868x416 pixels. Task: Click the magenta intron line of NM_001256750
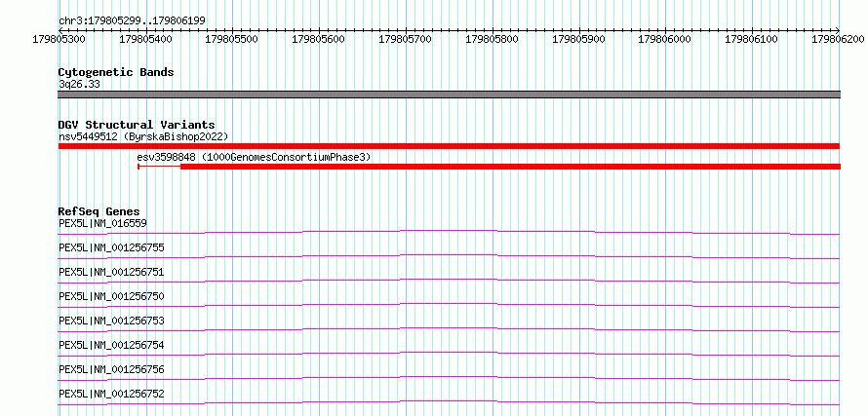(x=449, y=304)
